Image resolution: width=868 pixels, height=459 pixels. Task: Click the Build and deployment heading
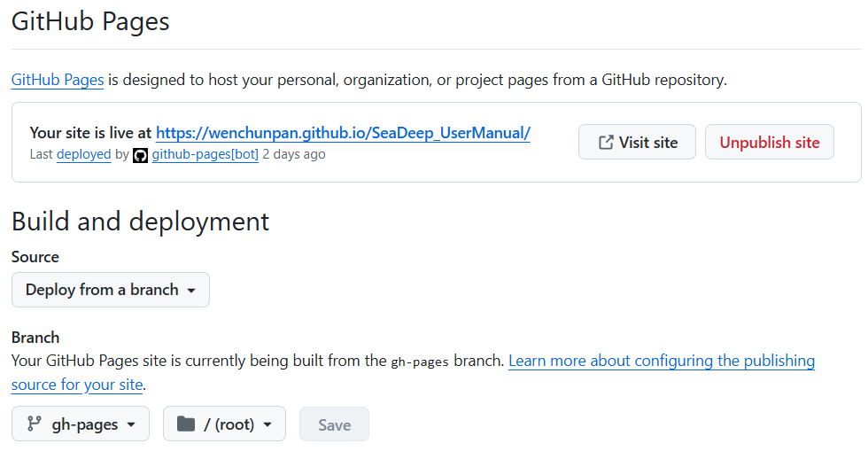(x=140, y=221)
